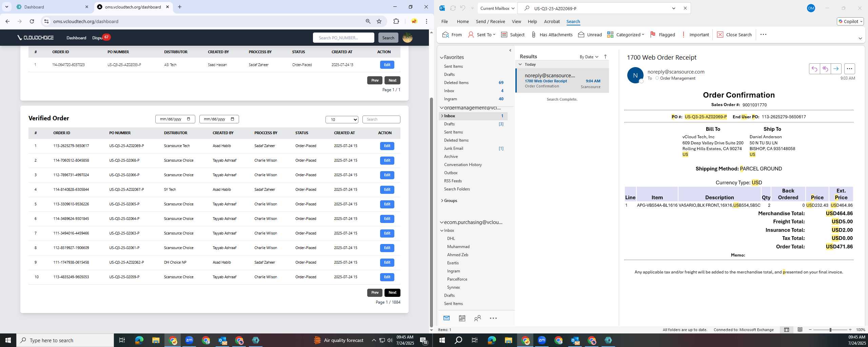Open more actions ellipsis in email header
This screenshot has height=347, width=868.
849,69
